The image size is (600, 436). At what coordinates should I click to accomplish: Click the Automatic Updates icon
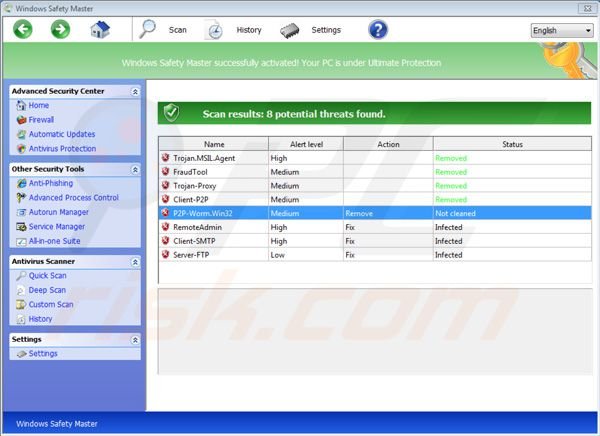pyautogui.click(x=21, y=134)
